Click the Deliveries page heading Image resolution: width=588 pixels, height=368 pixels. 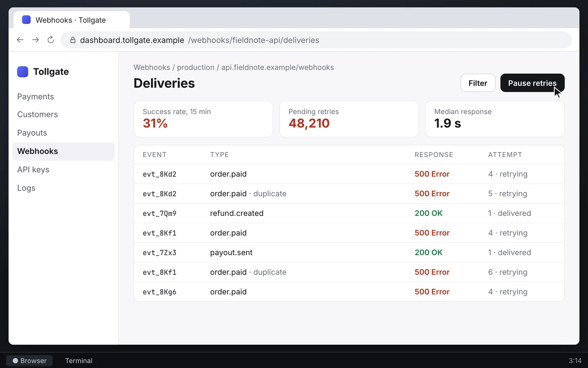click(x=164, y=83)
